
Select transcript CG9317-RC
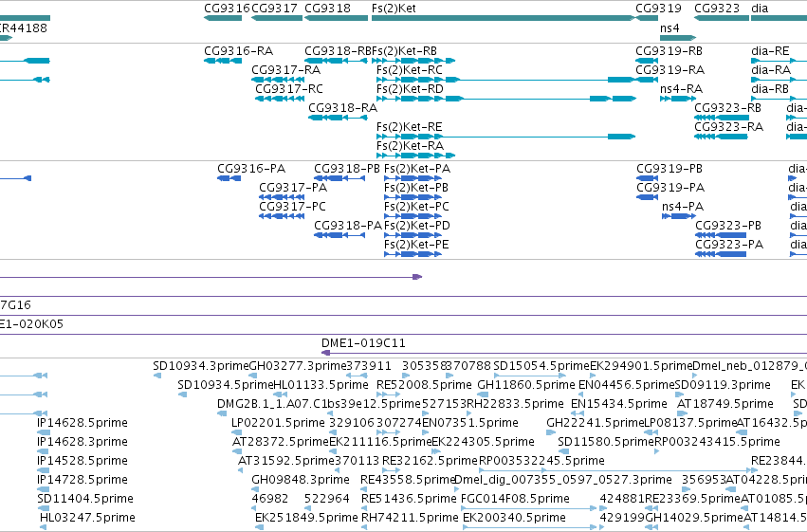(280, 99)
